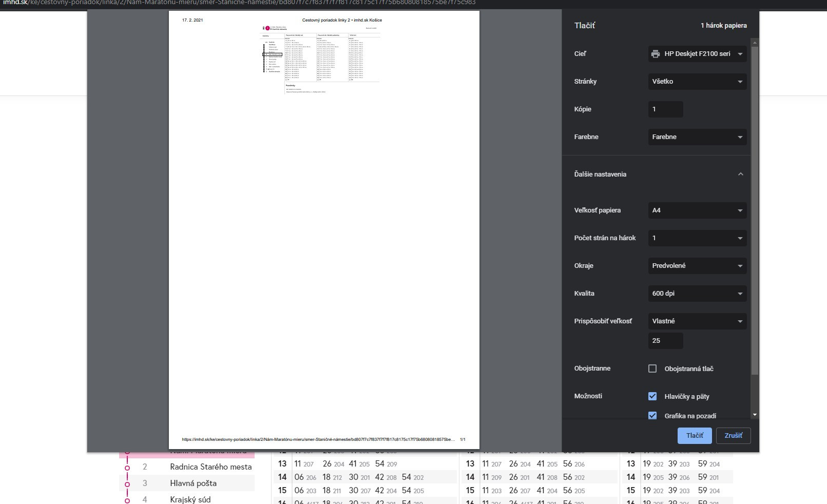Click the custom scale field showing 25
The height and width of the screenshot is (504, 827).
click(x=665, y=341)
